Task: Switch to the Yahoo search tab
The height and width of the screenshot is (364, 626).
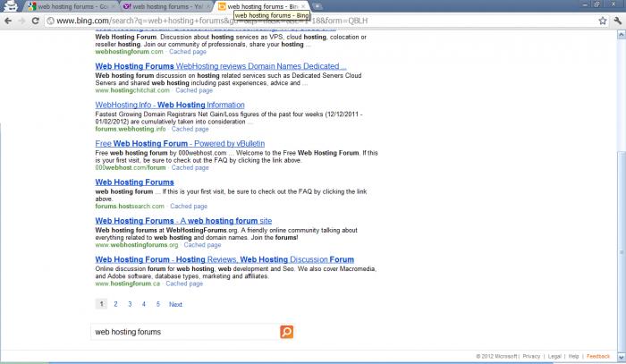Action: 165,6
